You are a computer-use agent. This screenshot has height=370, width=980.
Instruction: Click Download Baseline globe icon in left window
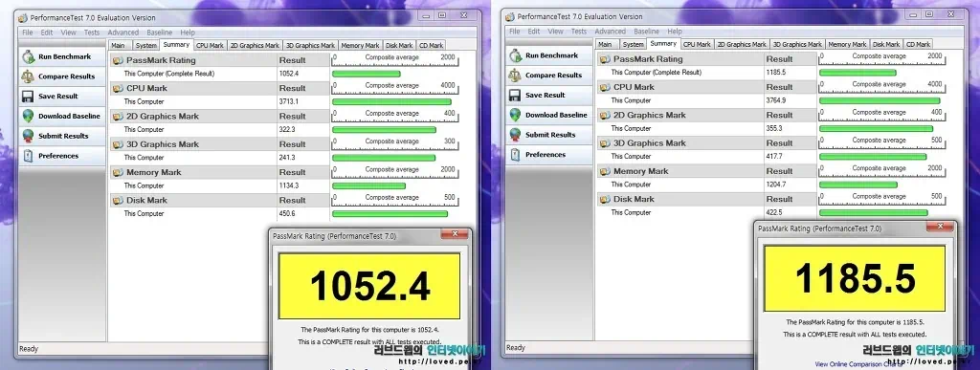point(28,116)
